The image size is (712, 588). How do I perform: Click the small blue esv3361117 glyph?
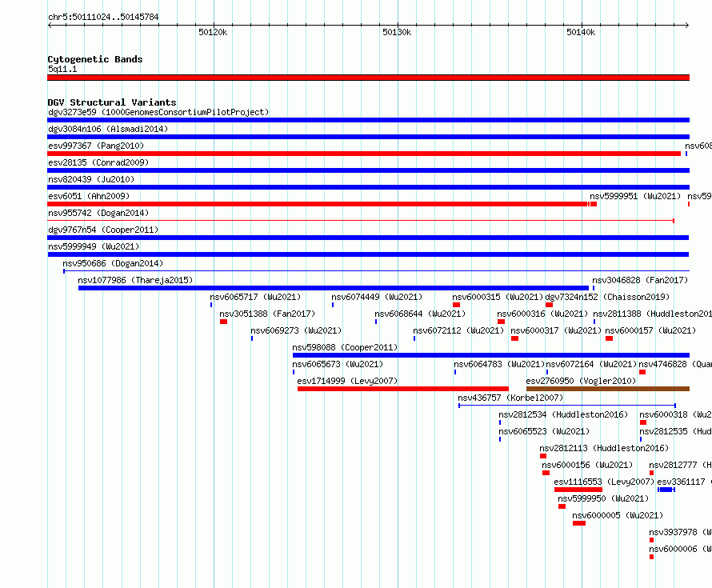(666, 490)
